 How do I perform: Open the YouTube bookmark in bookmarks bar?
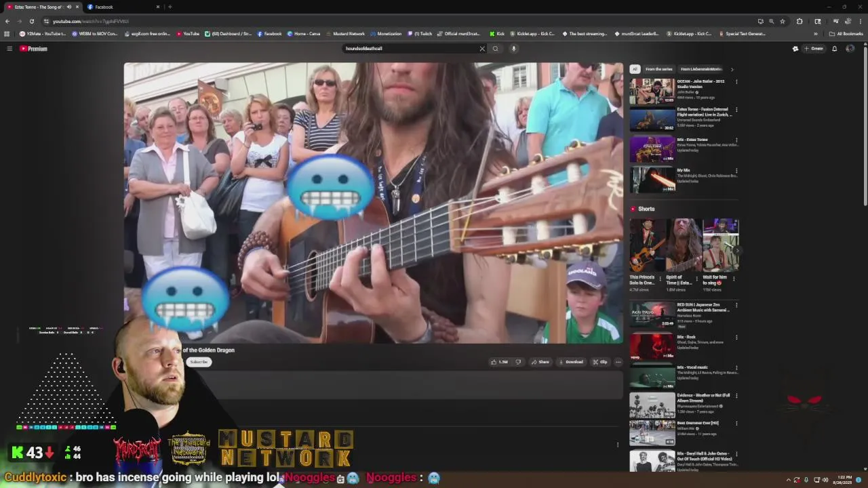click(188, 34)
